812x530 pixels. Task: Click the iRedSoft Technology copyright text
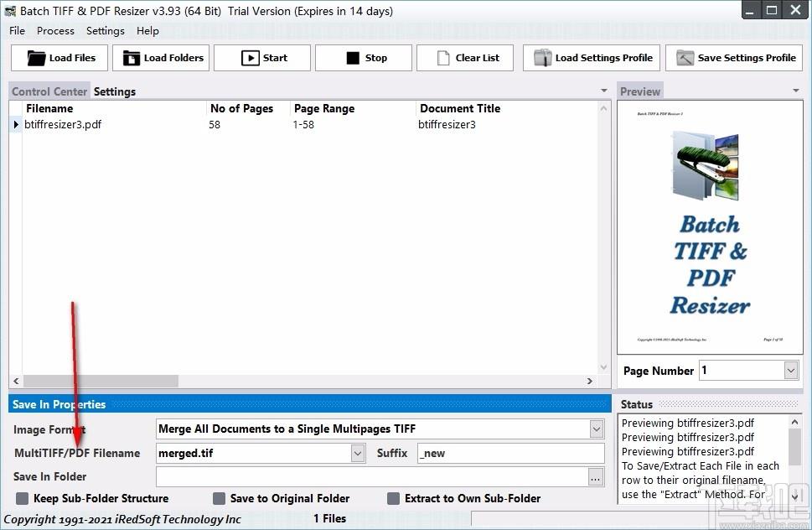(x=122, y=519)
